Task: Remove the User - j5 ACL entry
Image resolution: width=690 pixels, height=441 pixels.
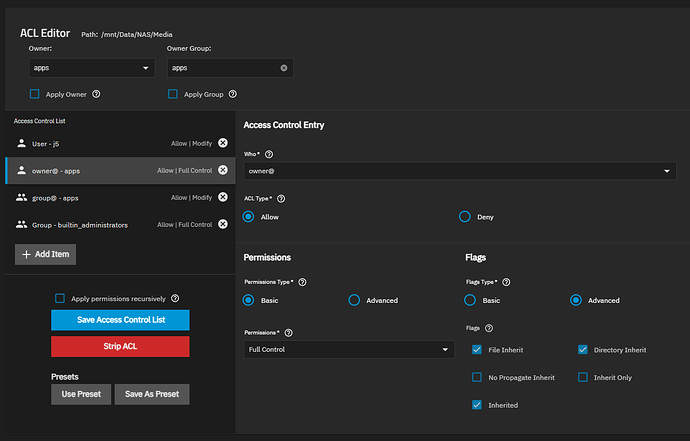Action: 223,143
